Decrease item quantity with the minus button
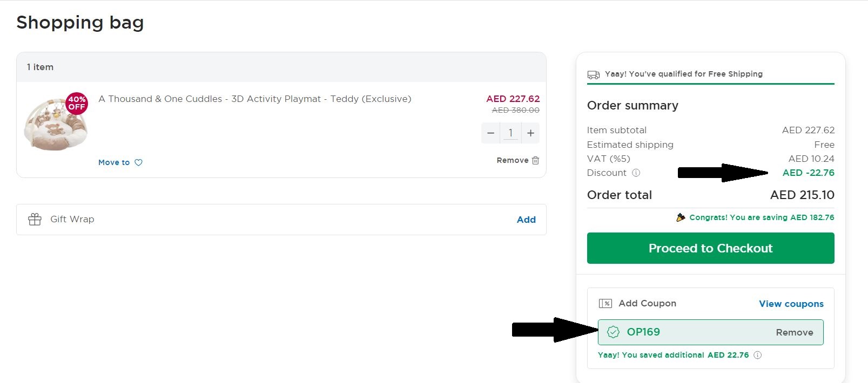Screen dimensions: 868x383 point(490,133)
